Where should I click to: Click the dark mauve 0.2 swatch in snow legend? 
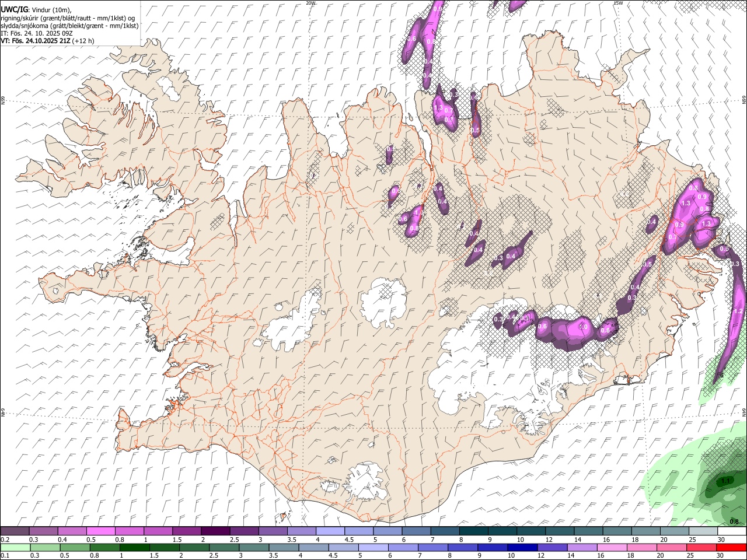click(15, 531)
